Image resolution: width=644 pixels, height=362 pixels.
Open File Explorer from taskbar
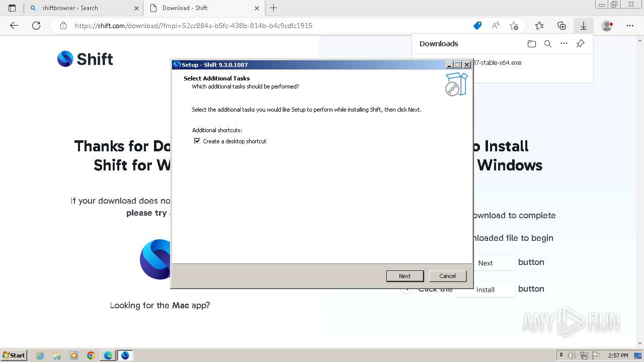pos(57,355)
